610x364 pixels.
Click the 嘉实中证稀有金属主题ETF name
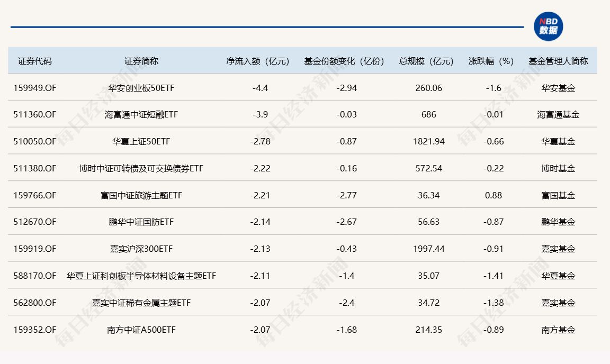click(141, 303)
